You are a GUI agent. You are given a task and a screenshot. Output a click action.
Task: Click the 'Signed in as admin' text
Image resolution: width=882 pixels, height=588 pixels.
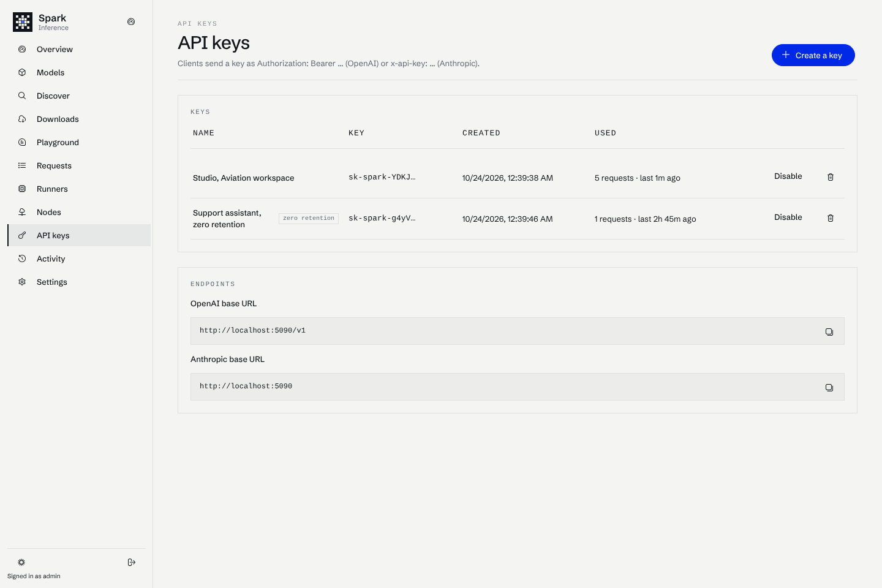[34, 576]
